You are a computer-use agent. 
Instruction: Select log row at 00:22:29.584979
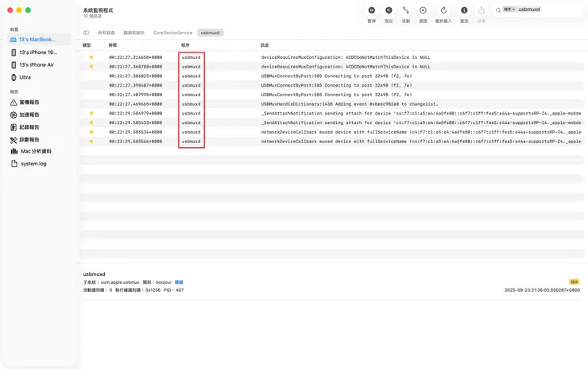pyautogui.click(x=332, y=114)
